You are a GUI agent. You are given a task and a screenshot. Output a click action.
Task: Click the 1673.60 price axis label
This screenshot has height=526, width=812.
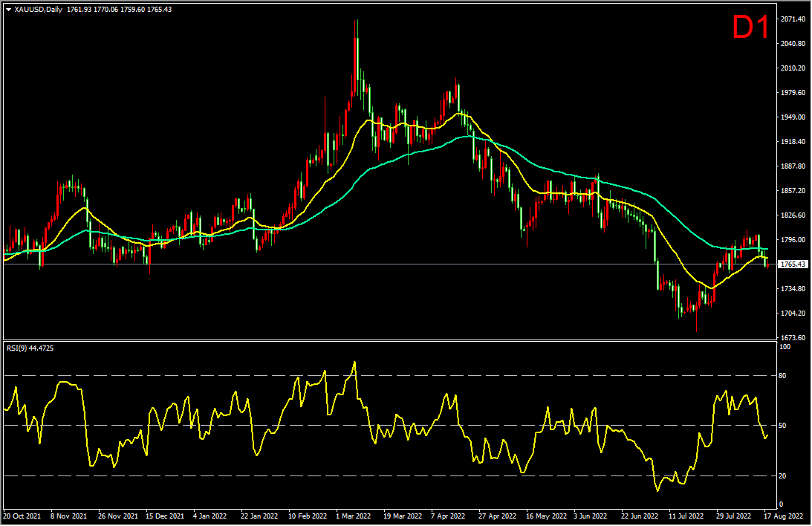click(793, 337)
